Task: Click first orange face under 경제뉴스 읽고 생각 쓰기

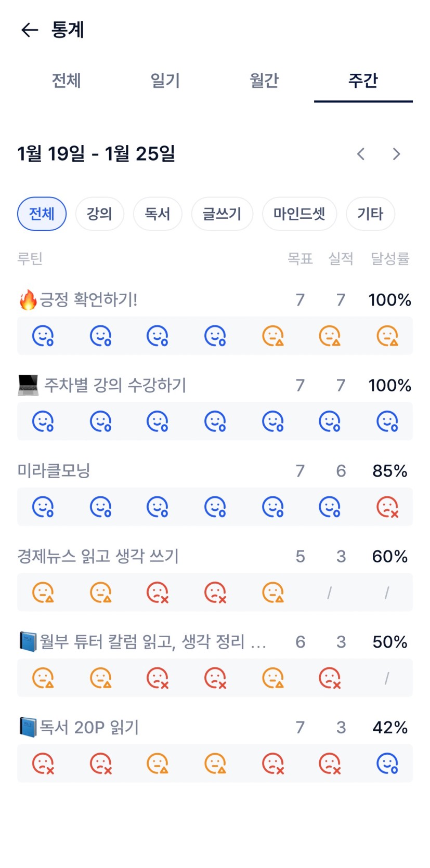Action: 43,593
